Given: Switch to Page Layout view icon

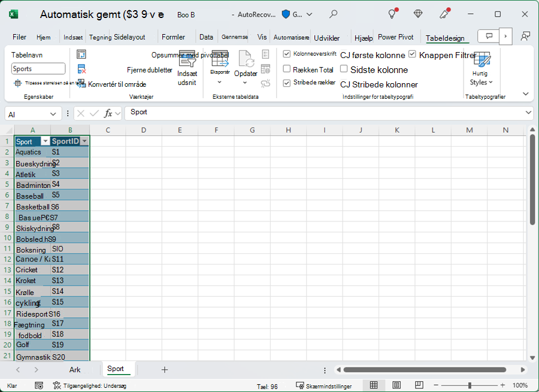Looking at the screenshot, I should [x=396, y=385].
